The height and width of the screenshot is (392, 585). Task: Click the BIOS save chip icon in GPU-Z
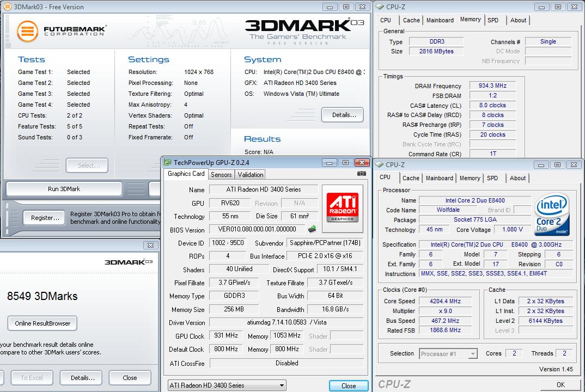tap(312, 229)
